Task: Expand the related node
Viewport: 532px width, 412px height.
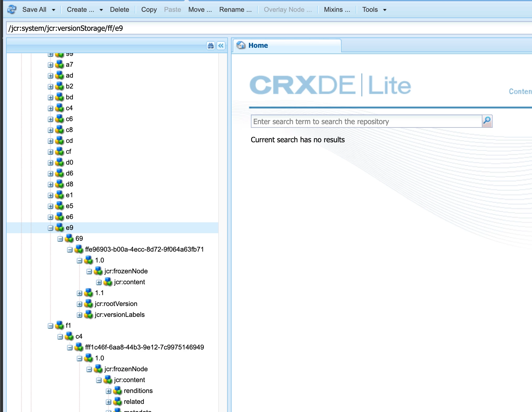Action: (x=109, y=402)
